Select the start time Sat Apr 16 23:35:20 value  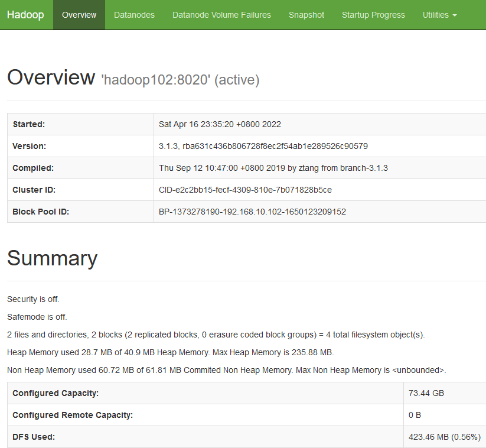(x=220, y=124)
